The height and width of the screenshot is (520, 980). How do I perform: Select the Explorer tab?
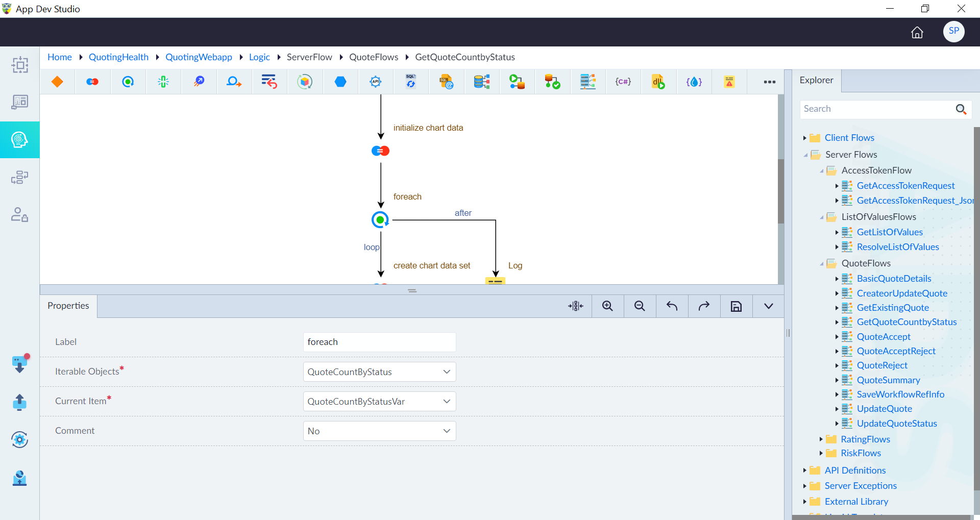click(x=816, y=80)
